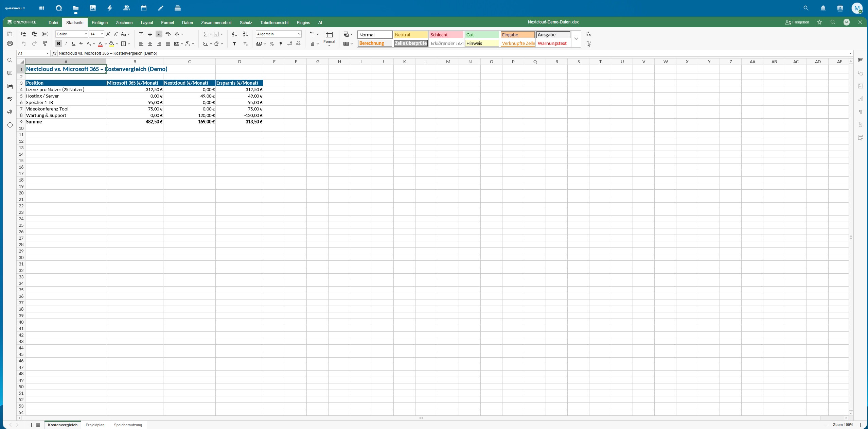
Task: Click the Freigeben share button
Action: [797, 22]
